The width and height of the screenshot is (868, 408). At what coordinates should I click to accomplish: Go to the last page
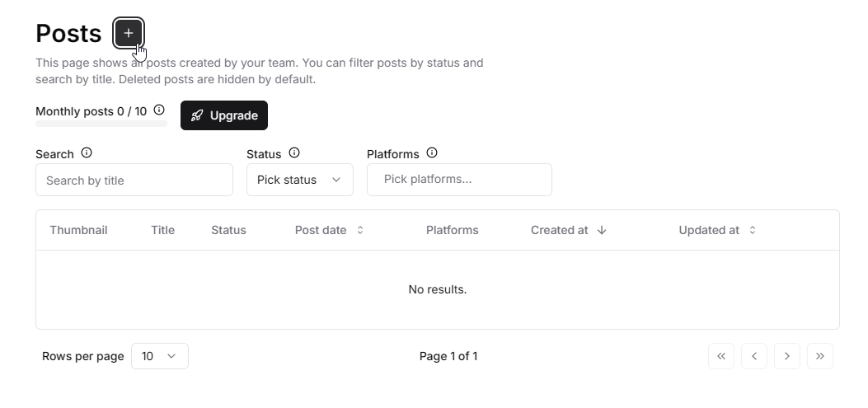tap(820, 357)
